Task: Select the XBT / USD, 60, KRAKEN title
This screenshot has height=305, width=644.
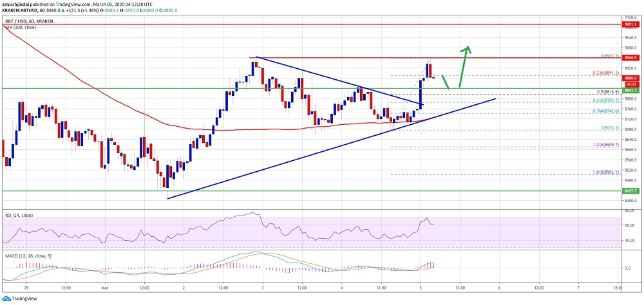Action: 26,21
